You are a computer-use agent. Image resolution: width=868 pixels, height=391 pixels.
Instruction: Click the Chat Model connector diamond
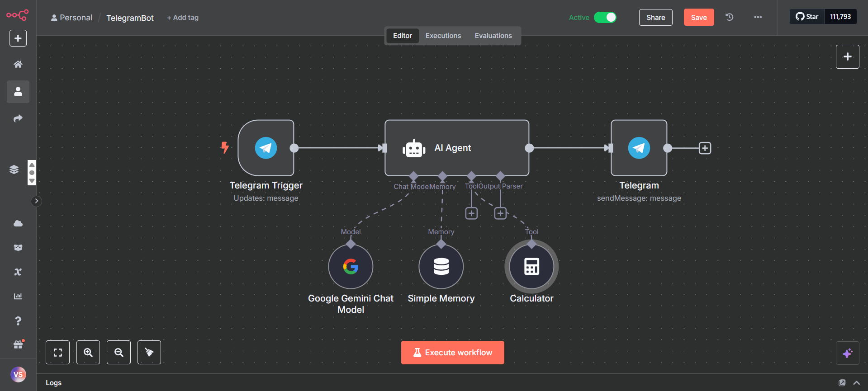[413, 176]
